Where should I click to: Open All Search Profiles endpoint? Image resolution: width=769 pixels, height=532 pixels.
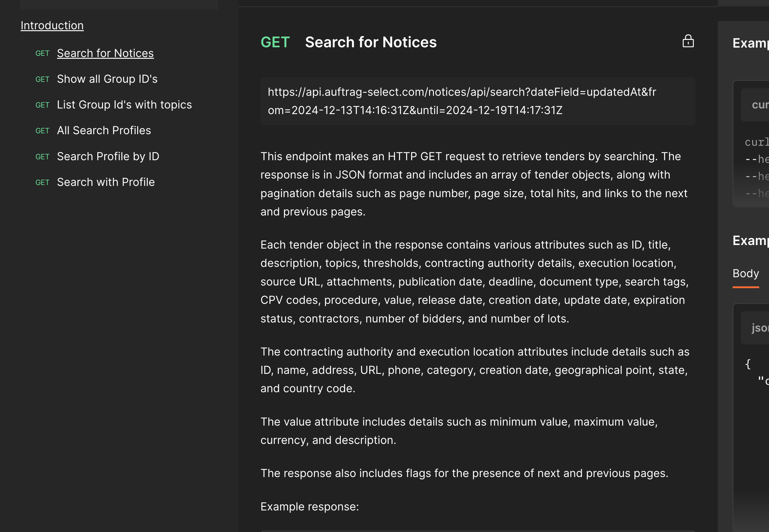click(104, 130)
